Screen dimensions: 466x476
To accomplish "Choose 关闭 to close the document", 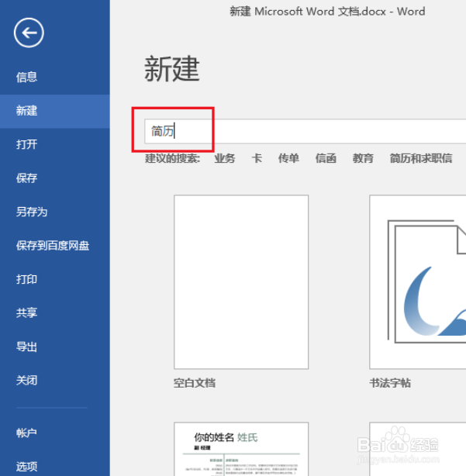I will 26,381.
